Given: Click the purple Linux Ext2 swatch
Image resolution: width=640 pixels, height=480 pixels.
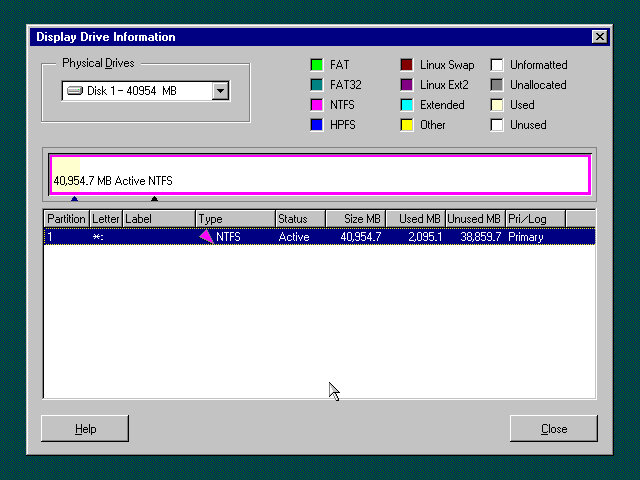Looking at the screenshot, I should click(407, 85).
